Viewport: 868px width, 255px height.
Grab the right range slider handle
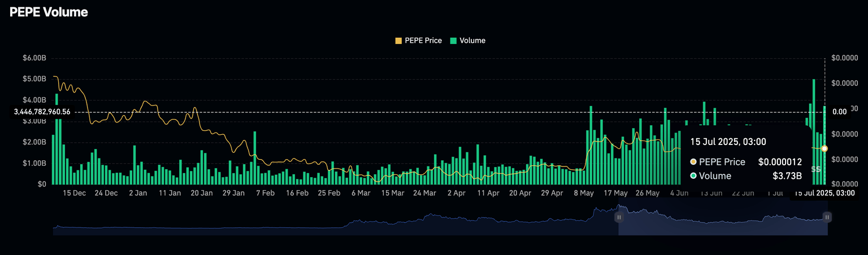[x=827, y=217]
